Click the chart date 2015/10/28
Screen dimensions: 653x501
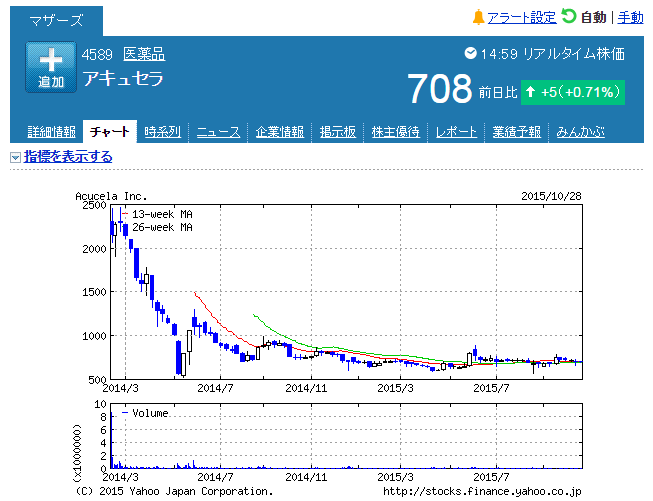pos(551,196)
